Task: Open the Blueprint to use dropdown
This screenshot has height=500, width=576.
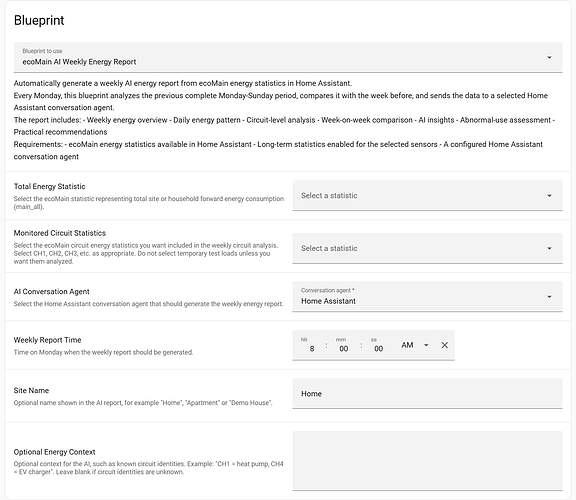Action: [288, 57]
